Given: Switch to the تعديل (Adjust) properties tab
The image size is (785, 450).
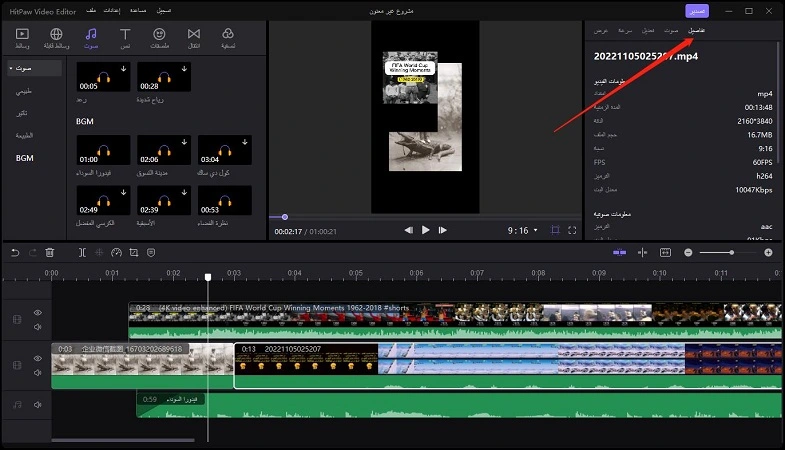Looking at the screenshot, I should pyautogui.click(x=648, y=31).
